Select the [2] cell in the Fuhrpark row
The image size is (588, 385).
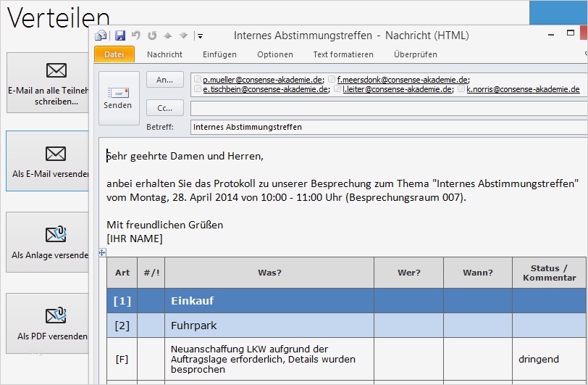pos(122,326)
